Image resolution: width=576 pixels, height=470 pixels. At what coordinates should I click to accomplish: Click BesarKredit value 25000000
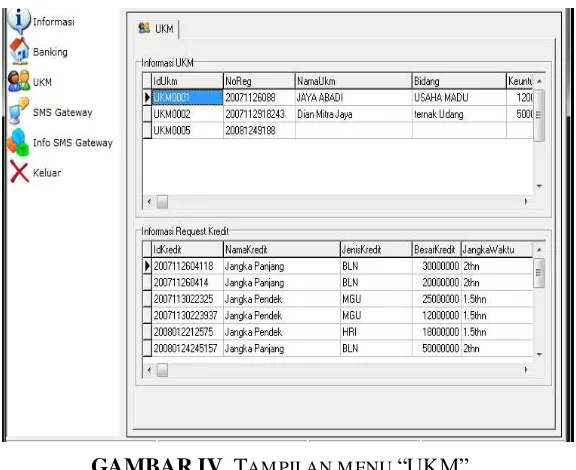point(436,299)
